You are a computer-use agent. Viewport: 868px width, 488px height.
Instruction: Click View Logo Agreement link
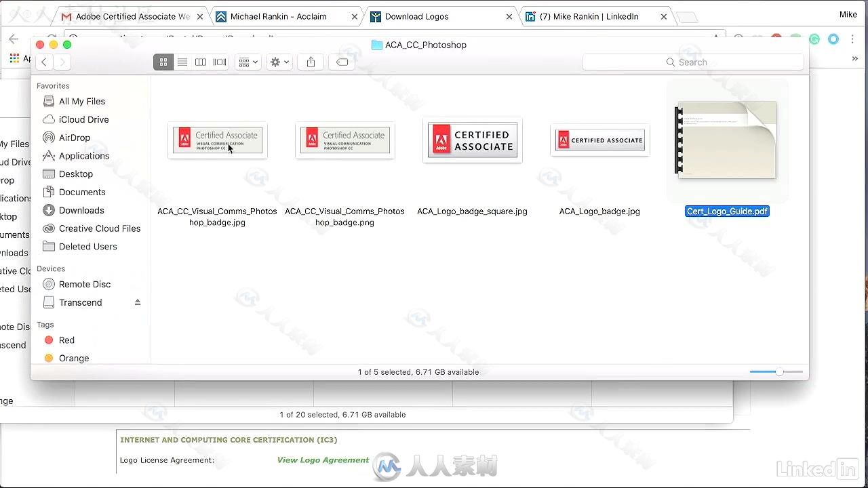pyautogui.click(x=323, y=460)
